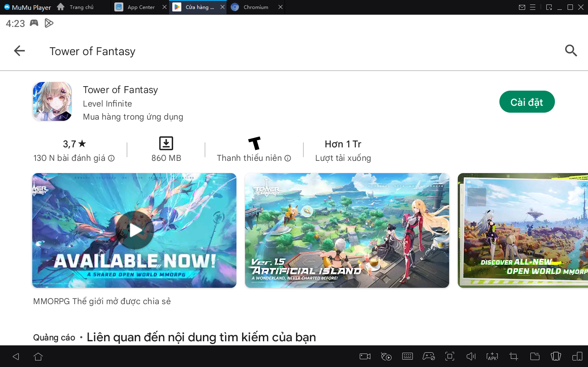
Task: Open the keyboard mapping tool
Action: point(407,356)
